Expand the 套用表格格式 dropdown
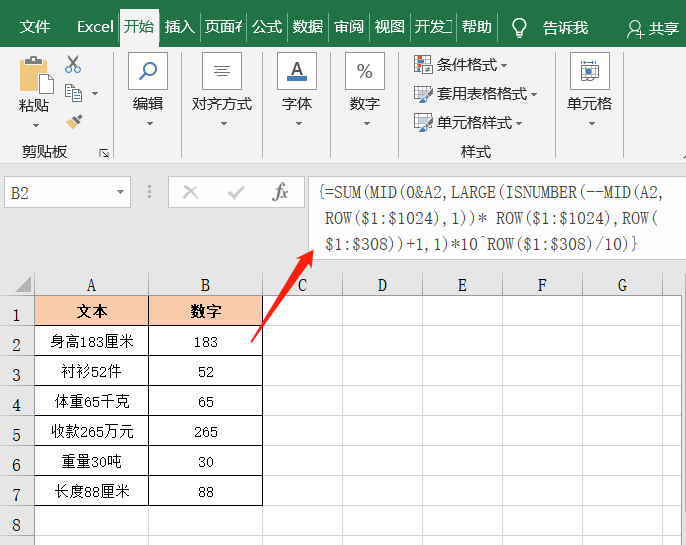Viewport: 686px width, 545px height. [x=476, y=94]
